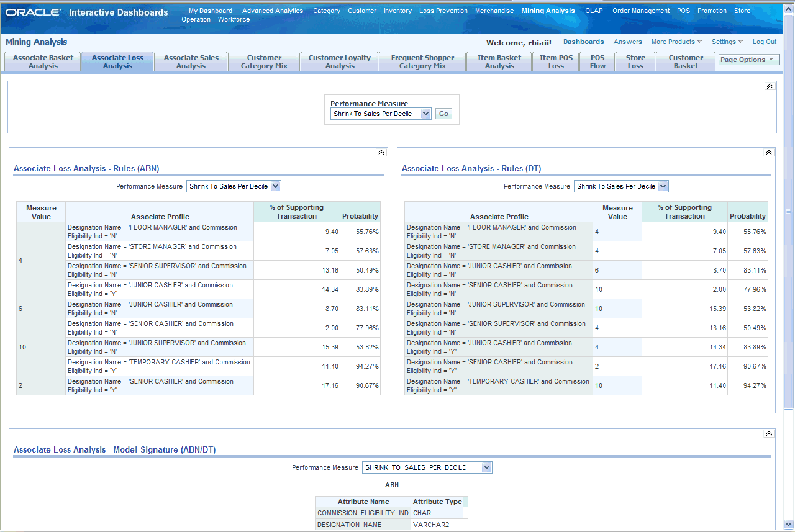Open the top Performance Measure dropdown
Screen dimensions: 795x532
click(x=425, y=114)
